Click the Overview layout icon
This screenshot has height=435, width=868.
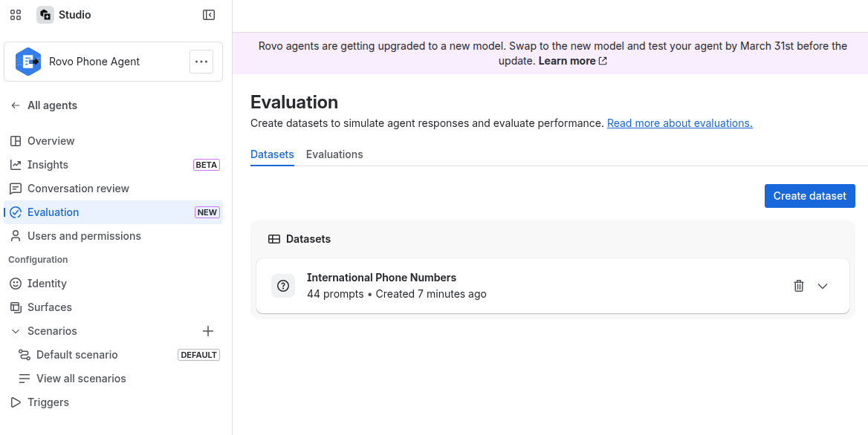coord(16,141)
